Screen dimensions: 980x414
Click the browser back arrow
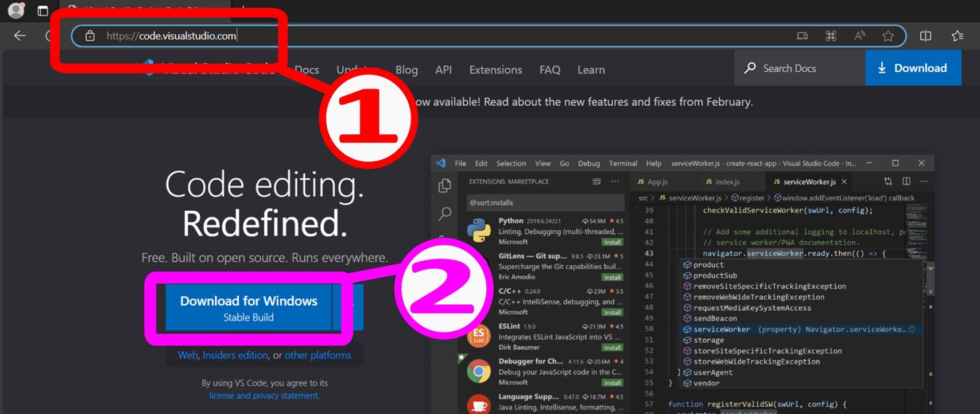click(20, 36)
